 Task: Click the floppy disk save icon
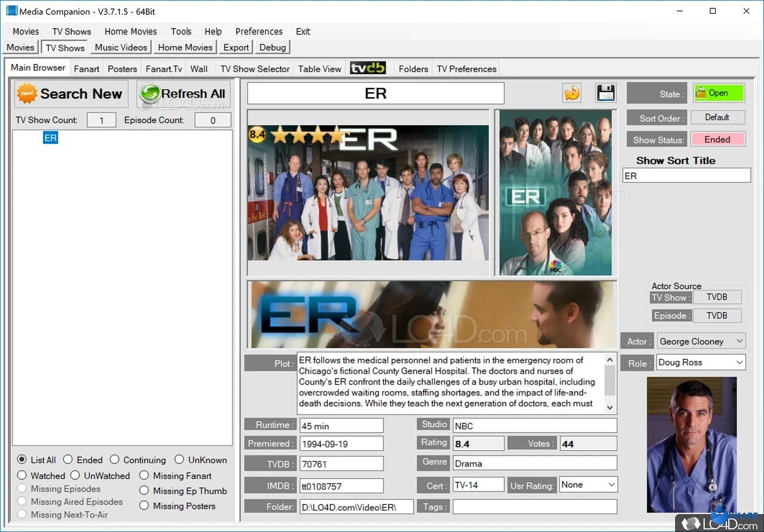(x=606, y=93)
